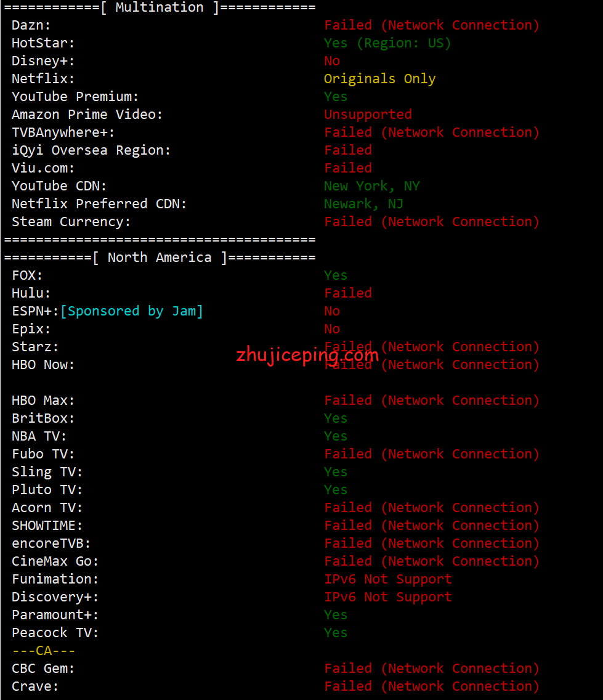Screen dimensions: 603x700
Task: Click the Discovery+ row label
Action: [x=55, y=597]
